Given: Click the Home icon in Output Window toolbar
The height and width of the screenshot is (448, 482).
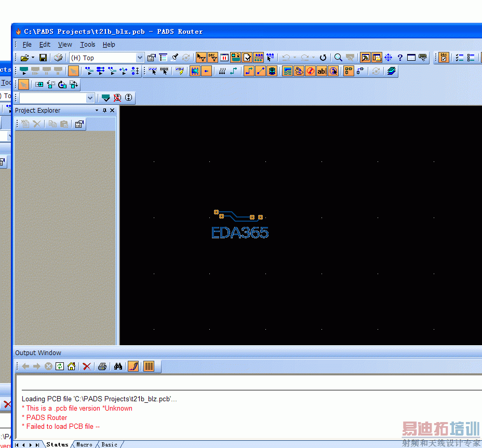Looking at the screenshot, I should click(71, 366).
